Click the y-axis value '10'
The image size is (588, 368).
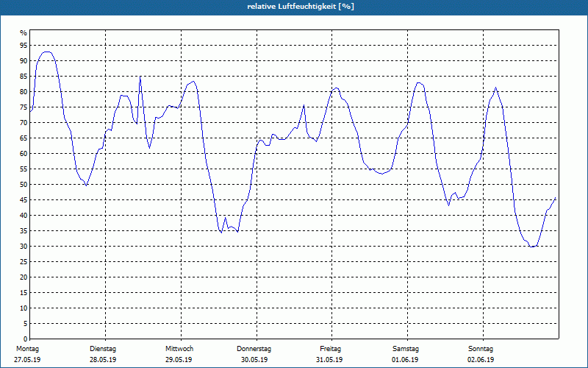[x=24, y=308]
